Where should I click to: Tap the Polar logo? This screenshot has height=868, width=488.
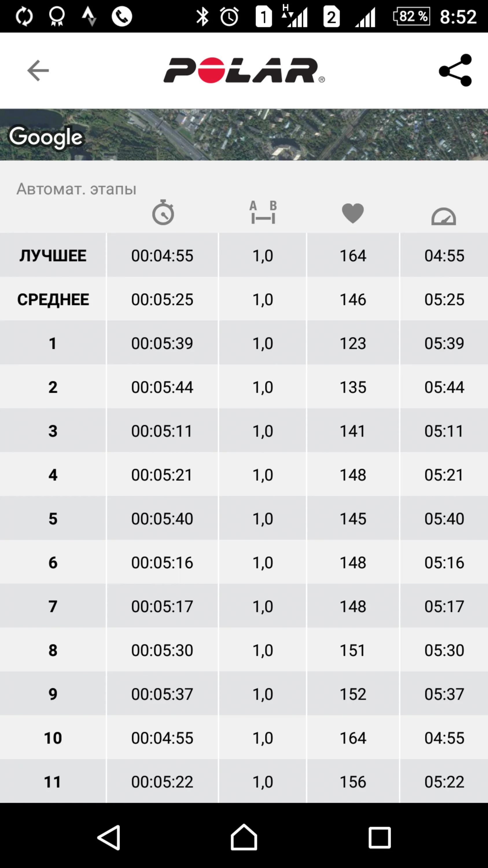tap(244, 70)
